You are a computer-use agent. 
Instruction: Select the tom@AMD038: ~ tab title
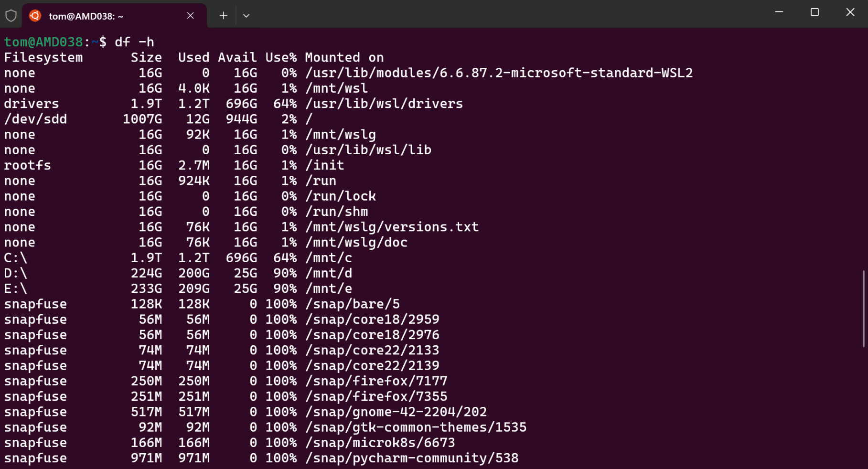click(x=86, y=16)
